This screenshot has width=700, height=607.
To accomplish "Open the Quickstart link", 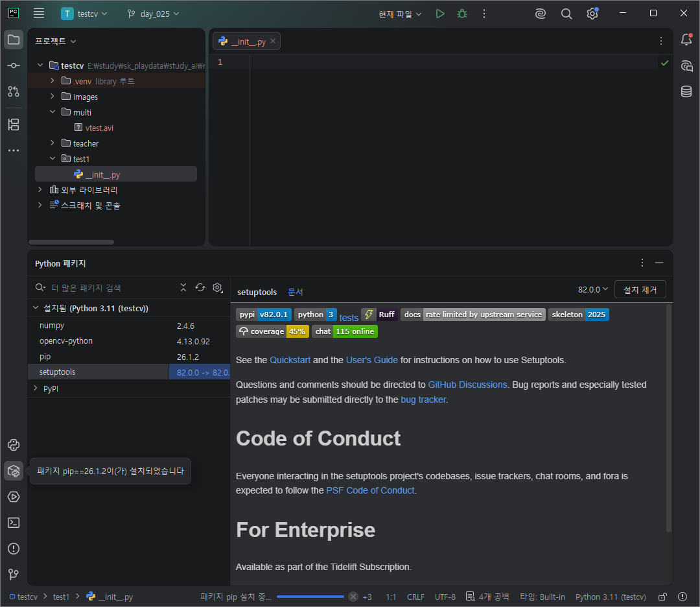I will pyautogui.click(x=290, y=360).
